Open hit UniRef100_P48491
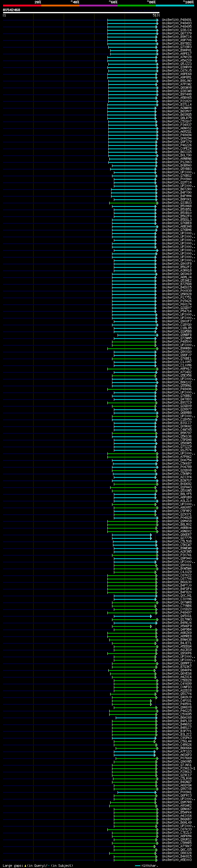Screen dimensions: 197x868 pos(177,20)
